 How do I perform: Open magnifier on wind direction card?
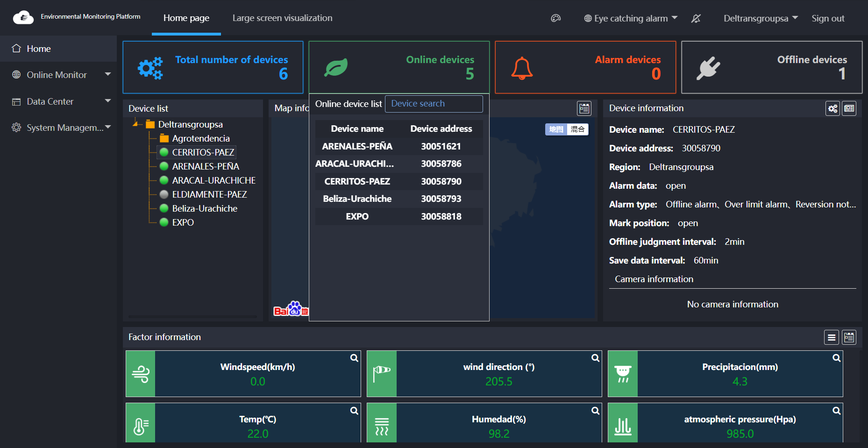[x=596, y=358]
